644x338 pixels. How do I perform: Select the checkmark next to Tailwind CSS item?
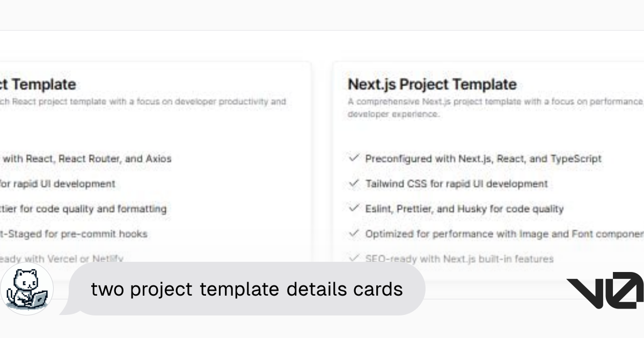[x=354, y=183]
